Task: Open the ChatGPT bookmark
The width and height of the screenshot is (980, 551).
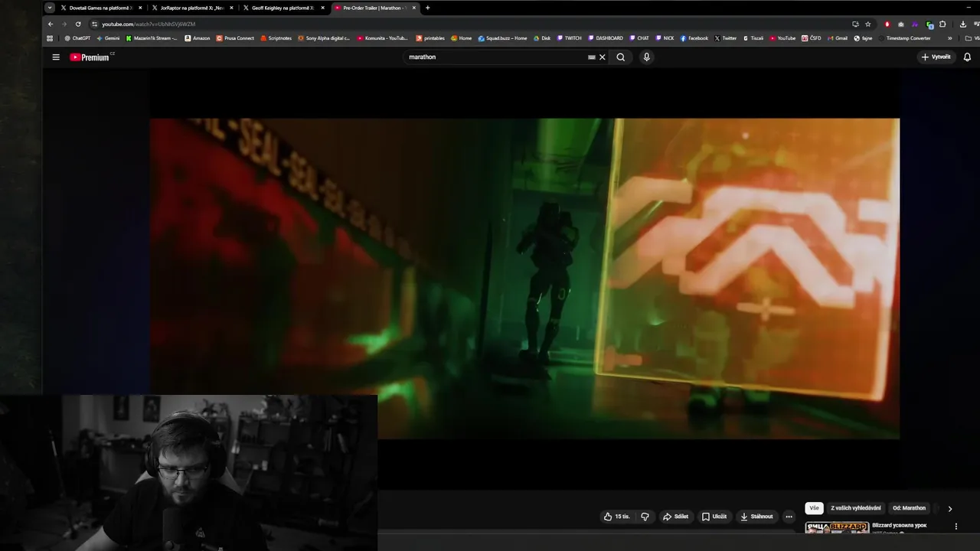Action: point(77,38)
